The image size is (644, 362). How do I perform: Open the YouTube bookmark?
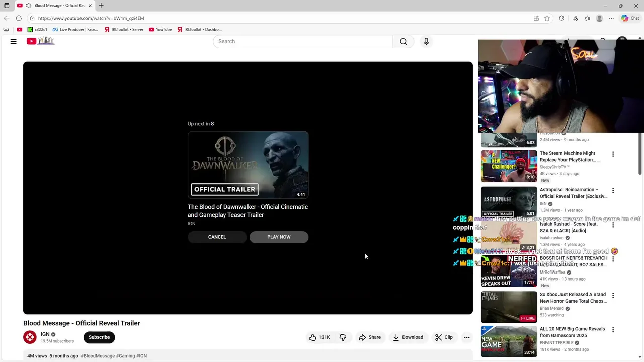coord(160,30)
